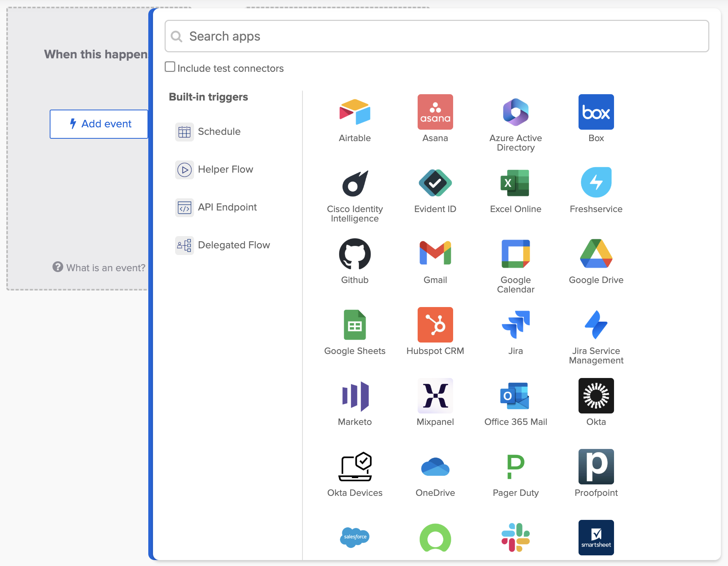Choose the Google Sheets connector
The image size is (728, 566).
coord(354,324)
